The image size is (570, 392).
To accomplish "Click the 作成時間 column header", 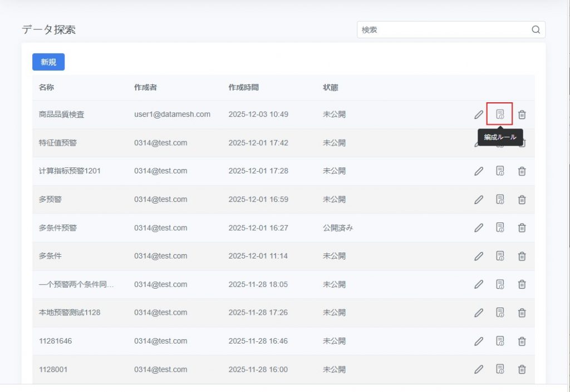I will [x=243, y=87].
